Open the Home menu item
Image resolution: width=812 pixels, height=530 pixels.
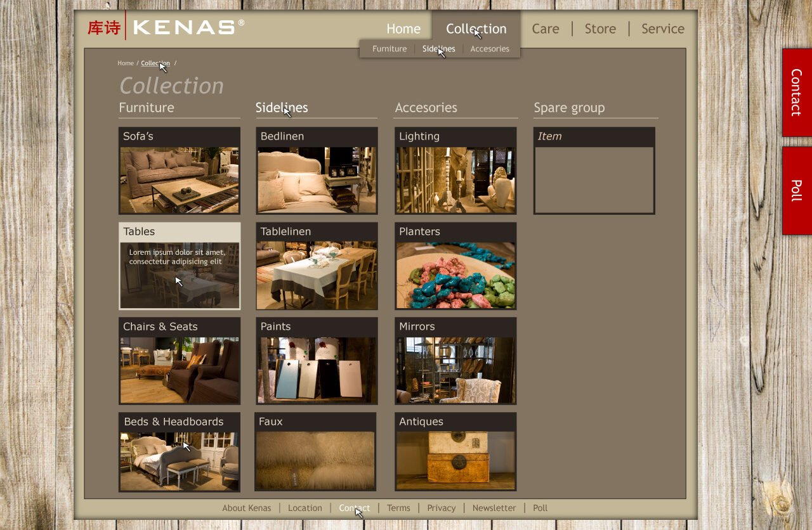403,29
